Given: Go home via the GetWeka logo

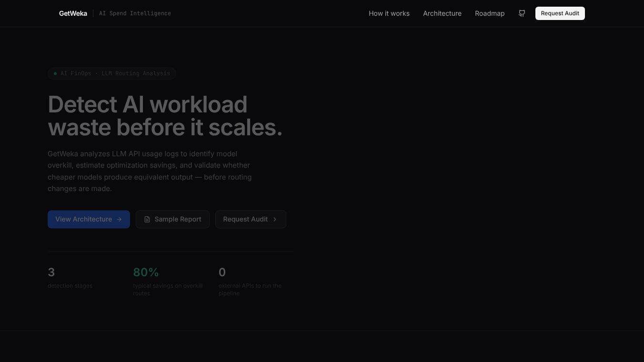Looking at the screenshot, I should 73,13.
